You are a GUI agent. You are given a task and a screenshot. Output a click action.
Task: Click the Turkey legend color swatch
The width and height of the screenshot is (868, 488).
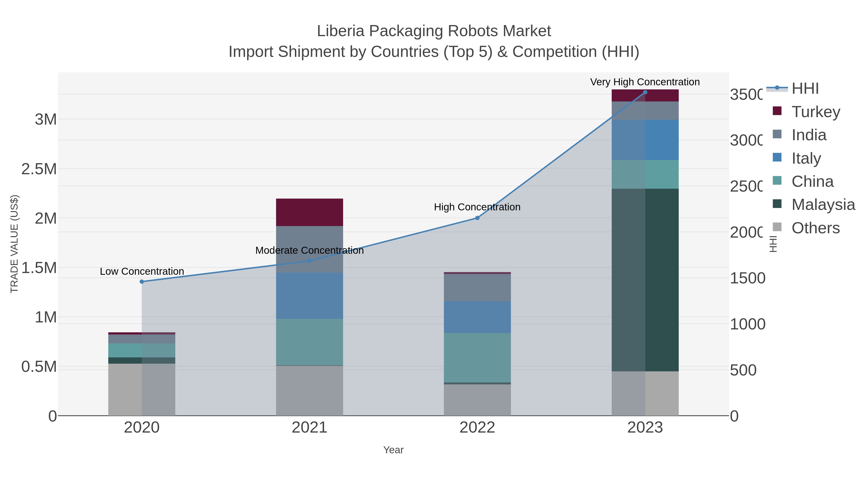[x=777, y=111]
